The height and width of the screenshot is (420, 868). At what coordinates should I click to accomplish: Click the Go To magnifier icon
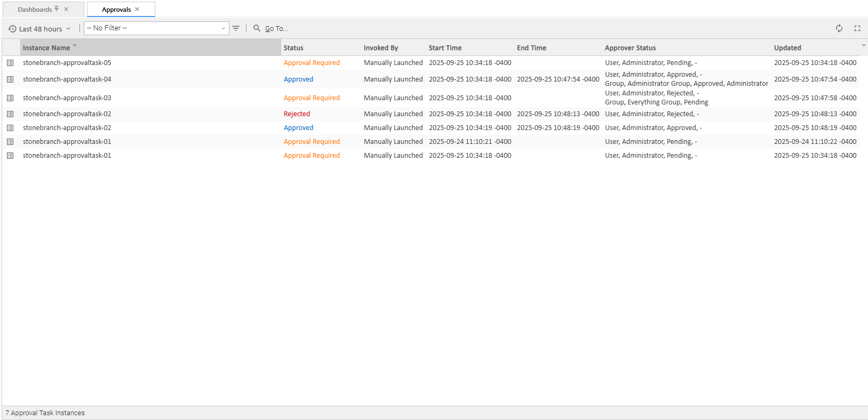[x=257, y=28]
